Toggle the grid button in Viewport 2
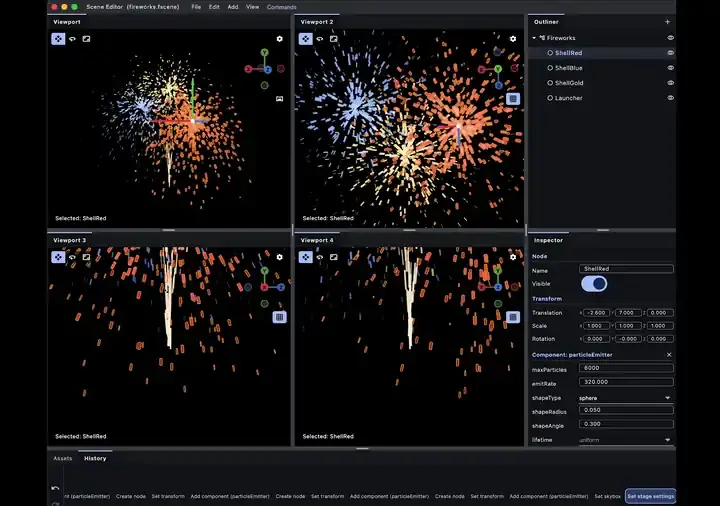Screen dimensions: 720x506 513,99
